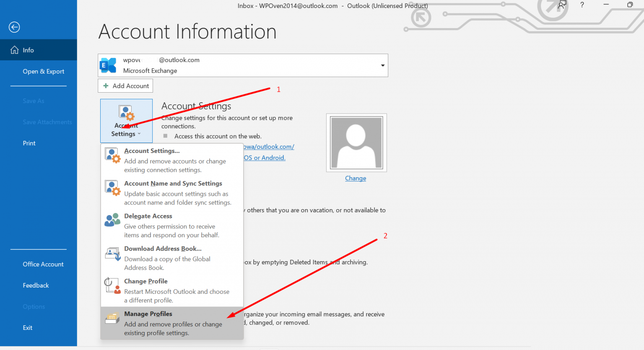Image resolution: width=644 pixels, height=350 pixels.
Task: Select the Account Name and Sync Settings icon
Action: point(112,188)
